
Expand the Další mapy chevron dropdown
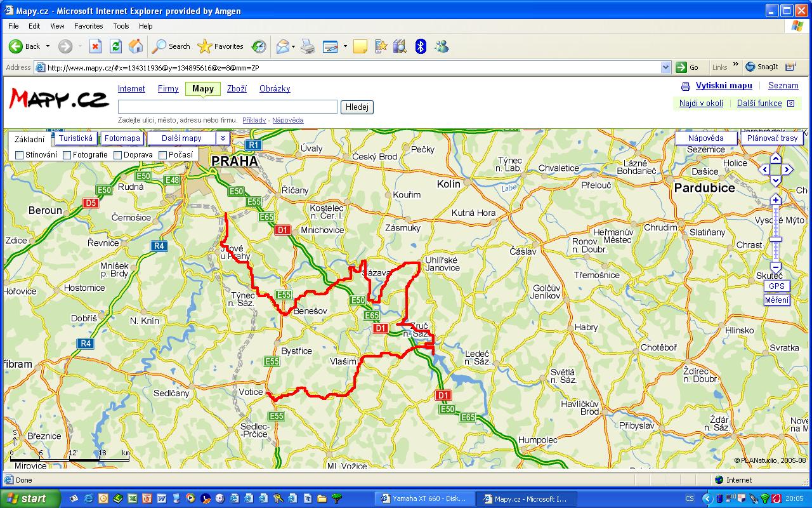[x=223, y=138]
